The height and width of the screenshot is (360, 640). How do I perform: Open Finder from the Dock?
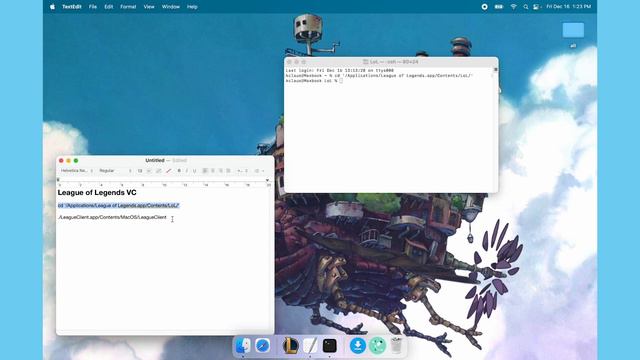[243, 346]
